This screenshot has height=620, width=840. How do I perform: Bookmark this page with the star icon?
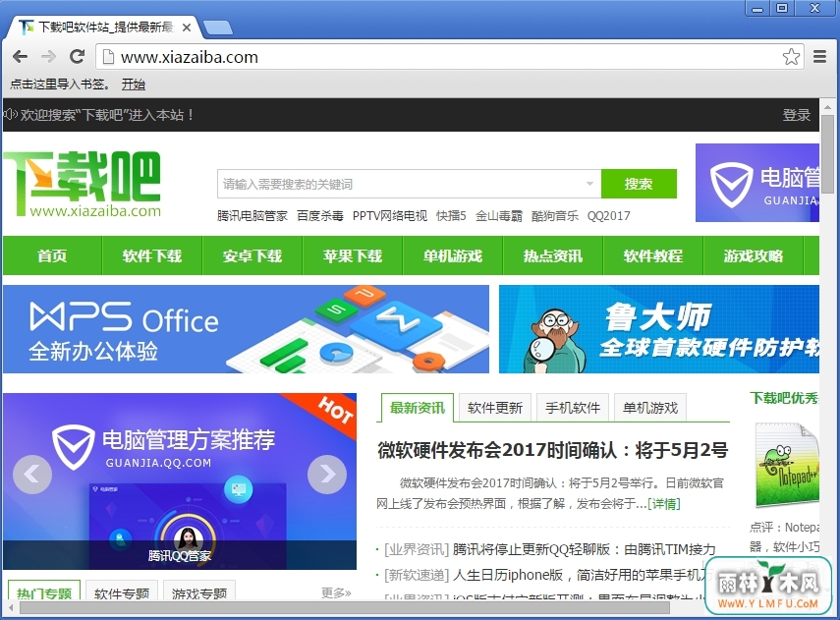791,56
